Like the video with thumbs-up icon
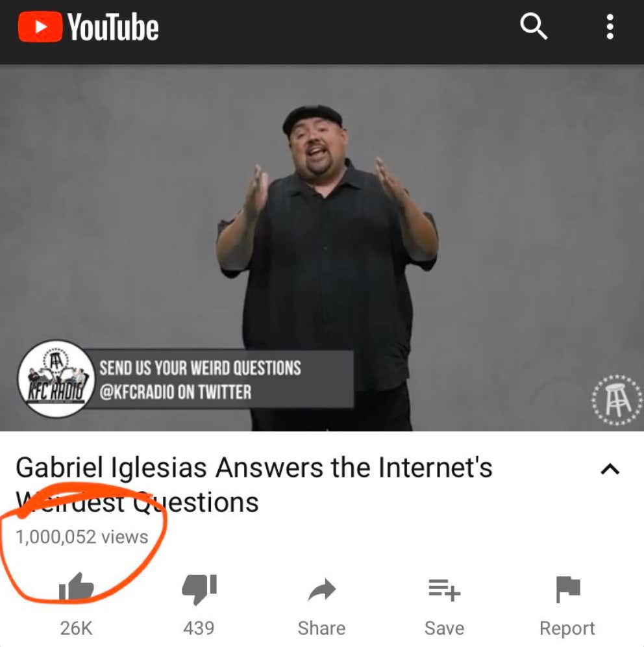The height and width of the screenshot is (647, 644). (76, 587)
